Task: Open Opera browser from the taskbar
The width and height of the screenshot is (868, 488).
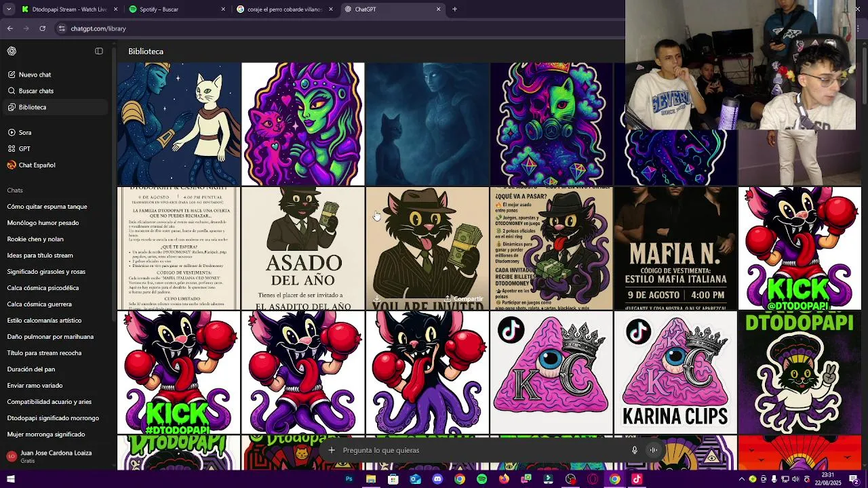Action: click(593, 479)
